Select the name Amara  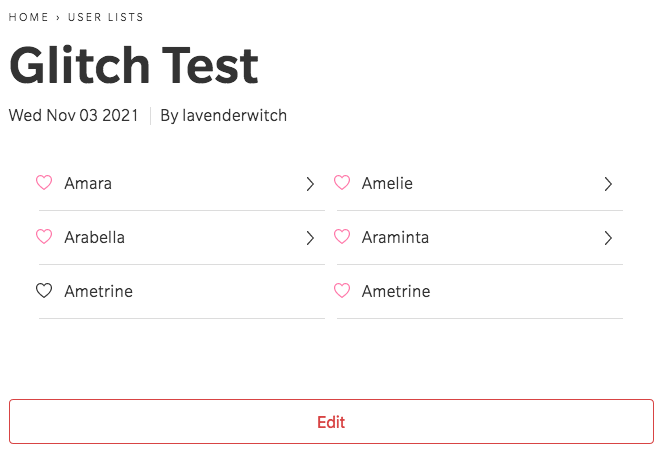[88, 184]
